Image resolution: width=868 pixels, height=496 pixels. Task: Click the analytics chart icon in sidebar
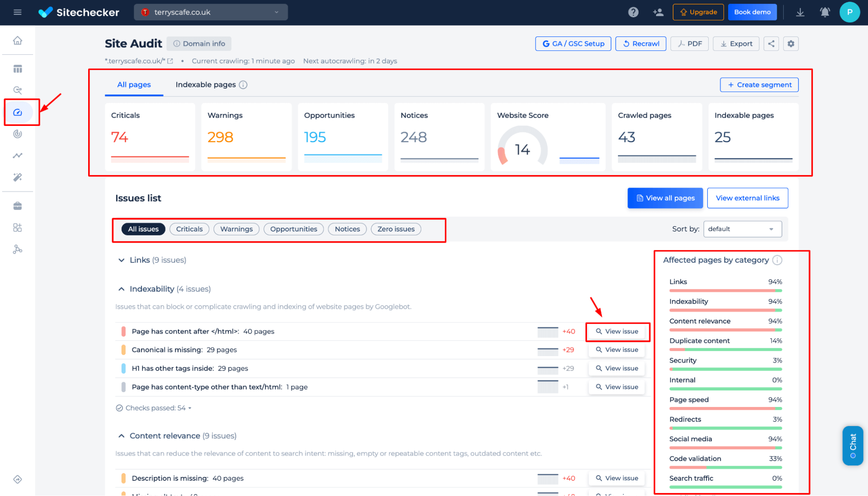tap(18, 156)
